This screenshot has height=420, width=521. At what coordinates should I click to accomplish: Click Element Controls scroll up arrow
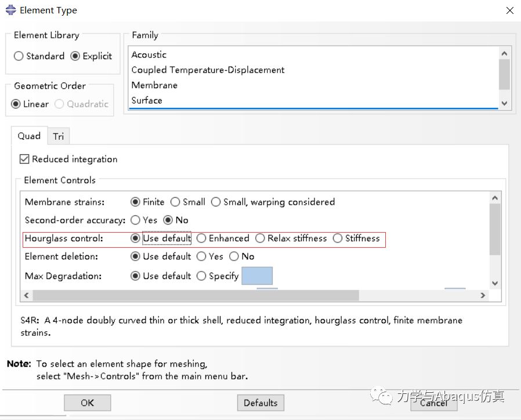(494, 198)
